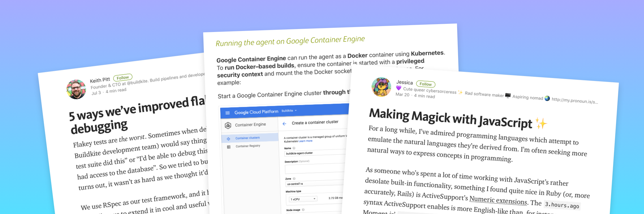Viewport: 644px width, 214px height.
Task: Click the 'Container Engine' sidebar heading
Action: 250,125
